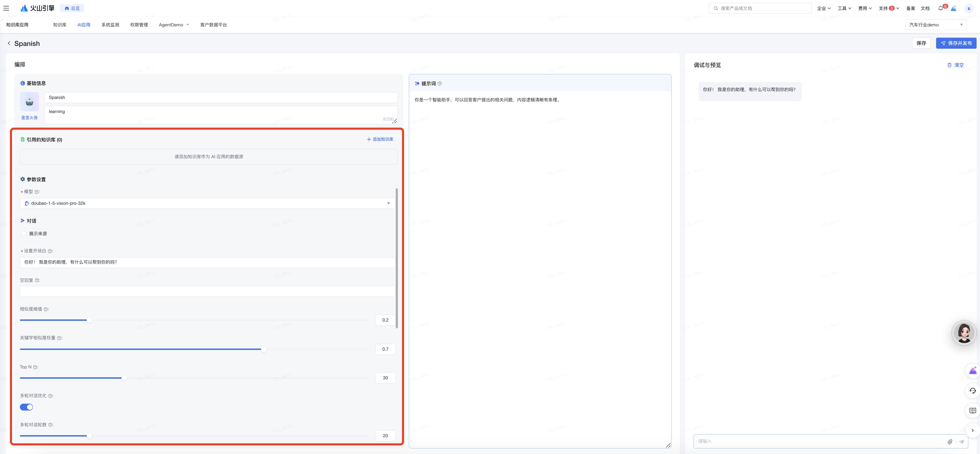Screen dimensions: 980x454
Task: Click the send message arrow icon
Action: tap(961, 442)
